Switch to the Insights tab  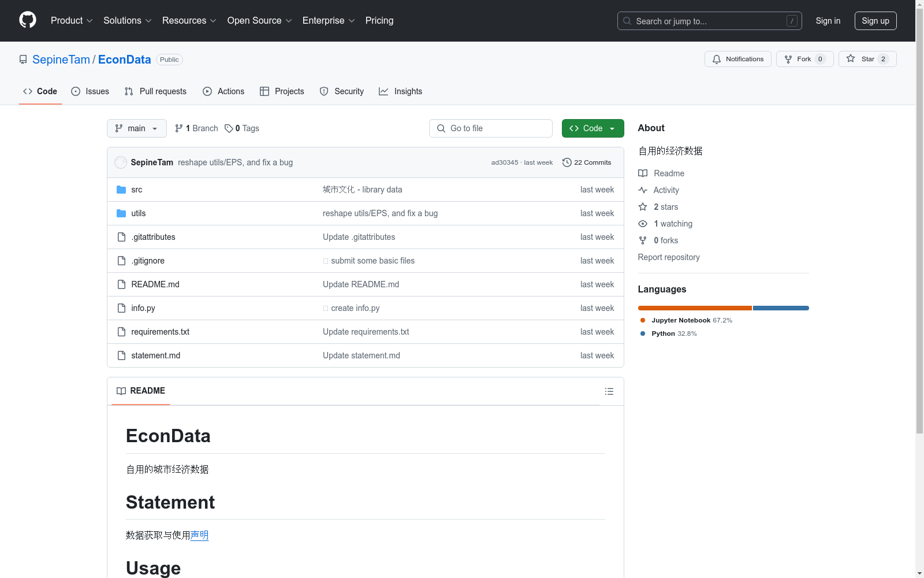pos(400,91)
